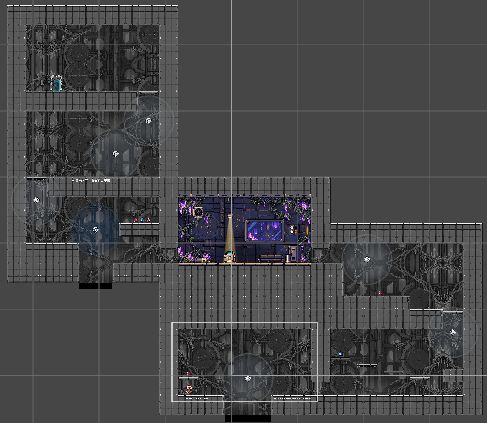The image size is (487, 423).
Task: Select light gizmo at far left edge of lower-left room
Action: [36, 200]
